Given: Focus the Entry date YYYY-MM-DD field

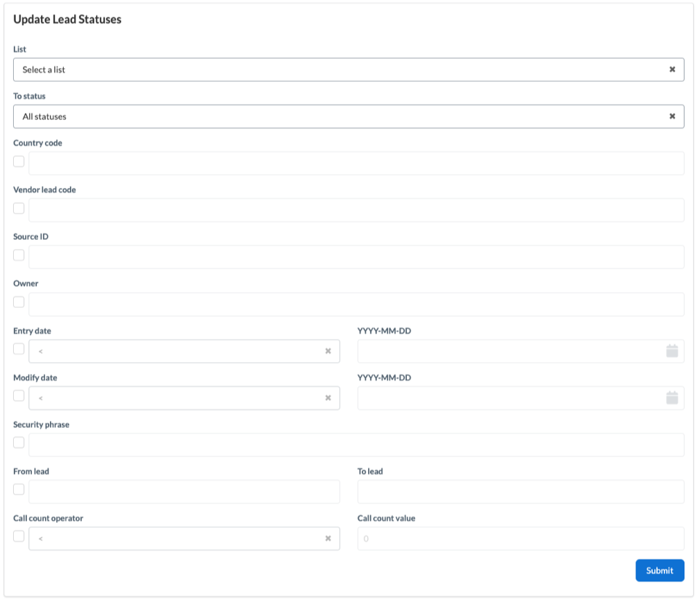Looking at the screenshot, I should (x=521, y=351).
